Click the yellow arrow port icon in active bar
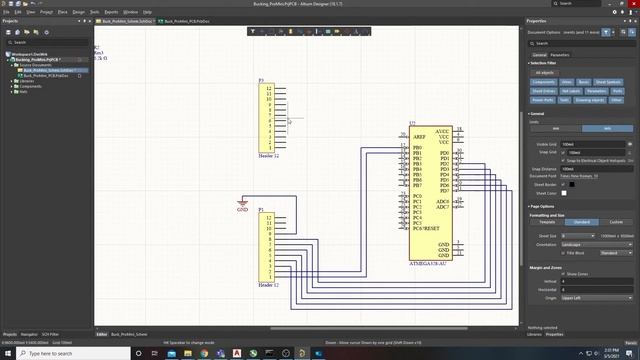Viewport: 640px width, 360px height. coord(337,31)
